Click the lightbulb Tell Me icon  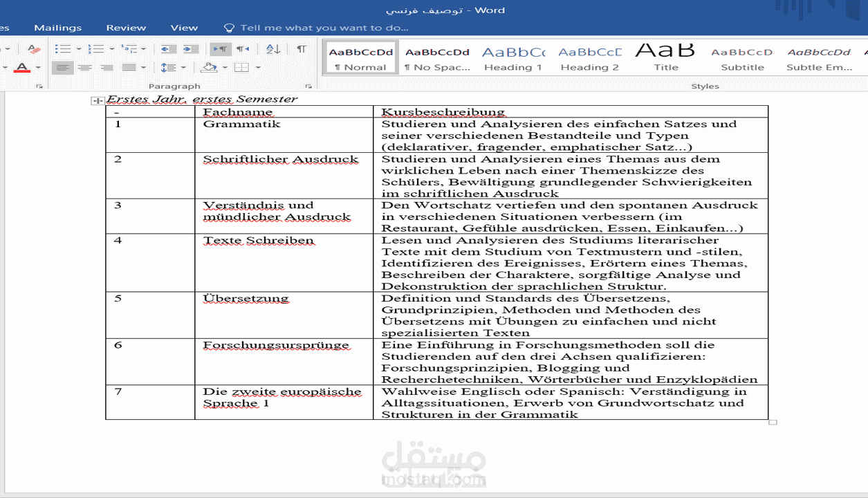tap(230, 28)
